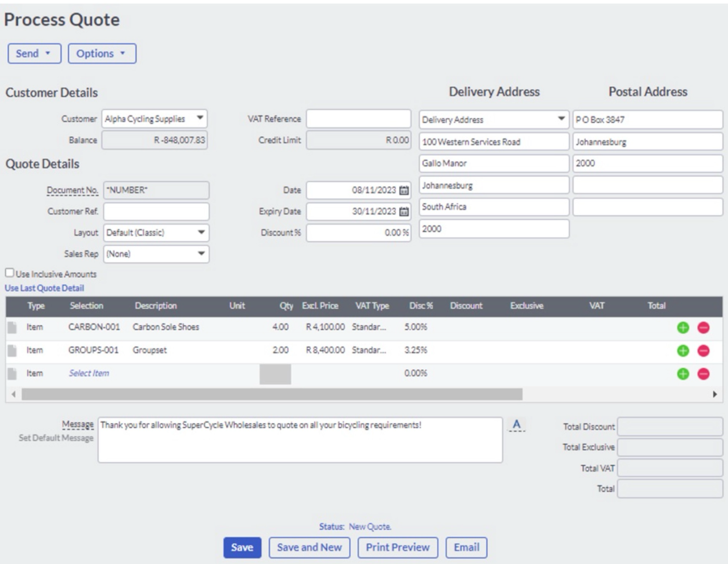
Task: Click the R 8,400.00 price cell
Action: [325, 350]
